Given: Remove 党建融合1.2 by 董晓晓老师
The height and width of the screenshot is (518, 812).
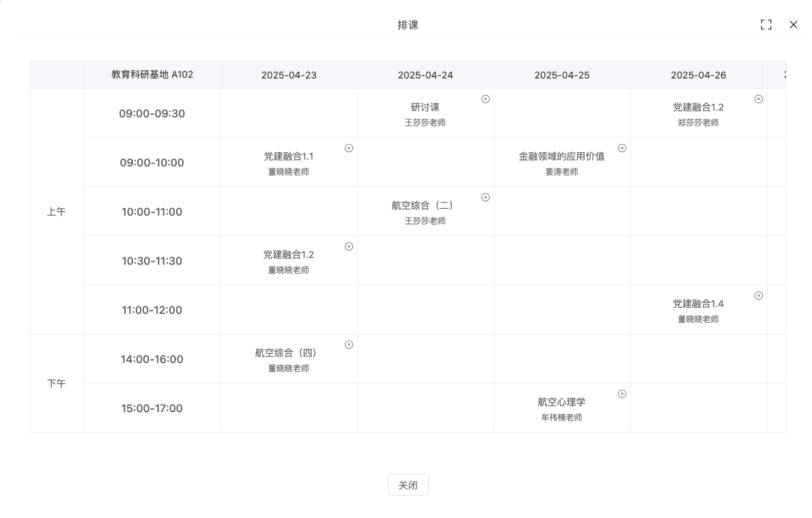Looking at the screenshot, I should (349, 246).
